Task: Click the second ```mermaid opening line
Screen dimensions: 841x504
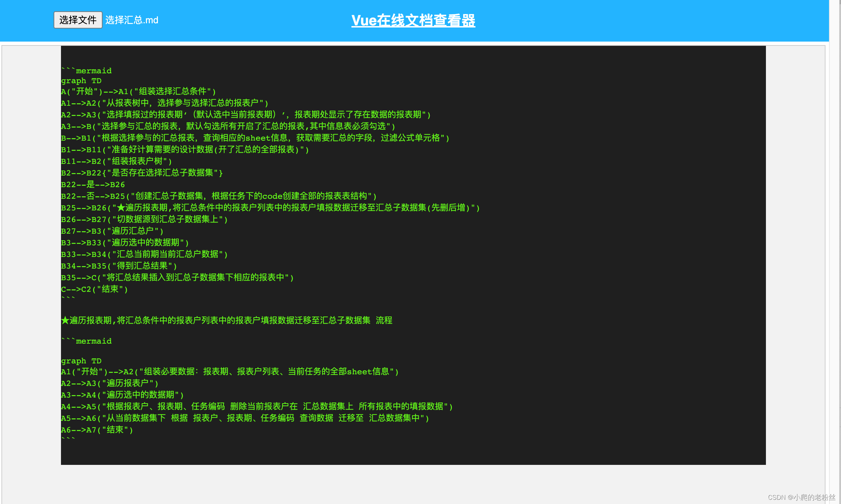Action: (x=86, y=341)
